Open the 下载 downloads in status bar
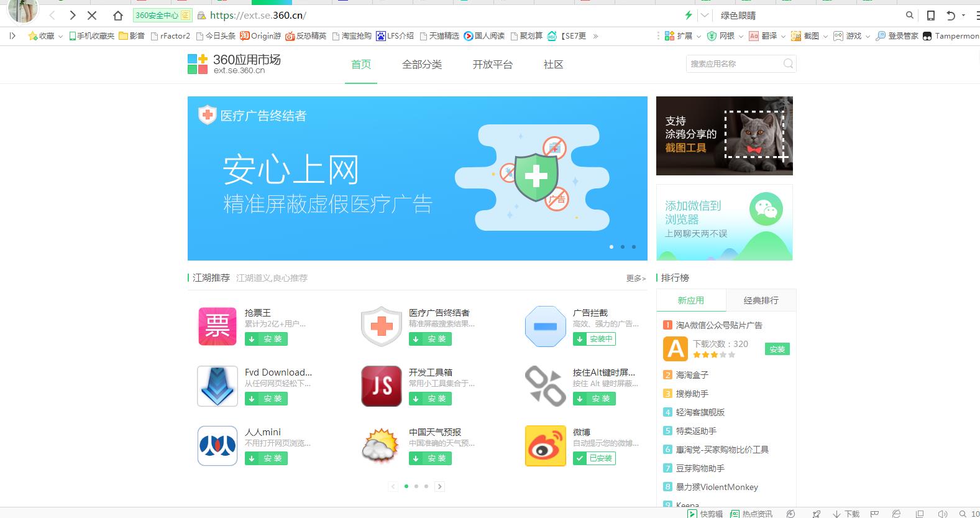The image size is (980, 518). pyautogui.click(x=846, y=514)
